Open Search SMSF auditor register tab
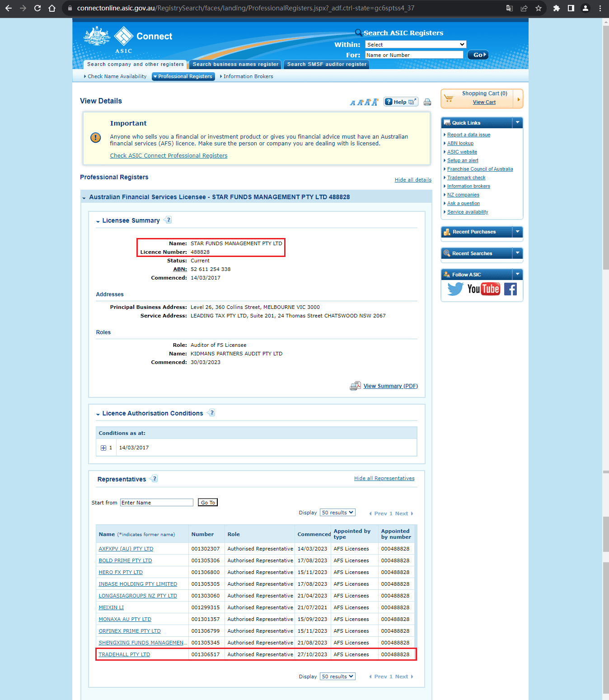Viewport: 609px width, 700px height. [327, 65]
